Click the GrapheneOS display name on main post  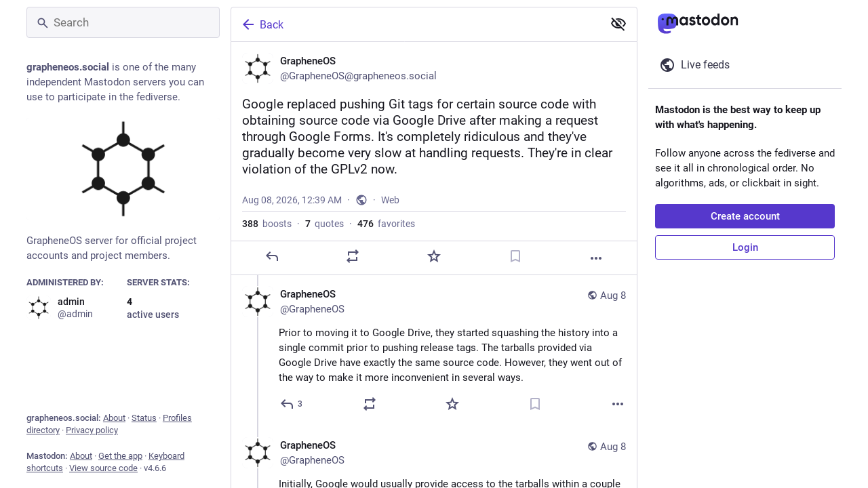pos(308,61)
